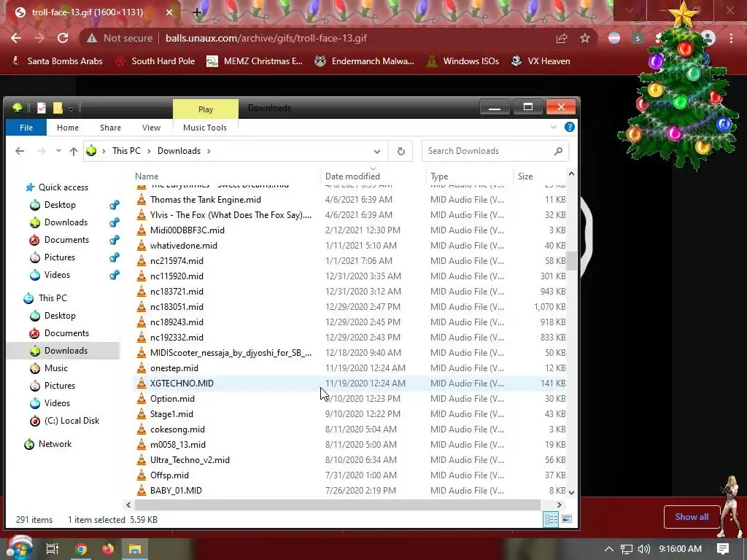
Task: Click scroll down arrow in file list
Action: tap(571, 493)
